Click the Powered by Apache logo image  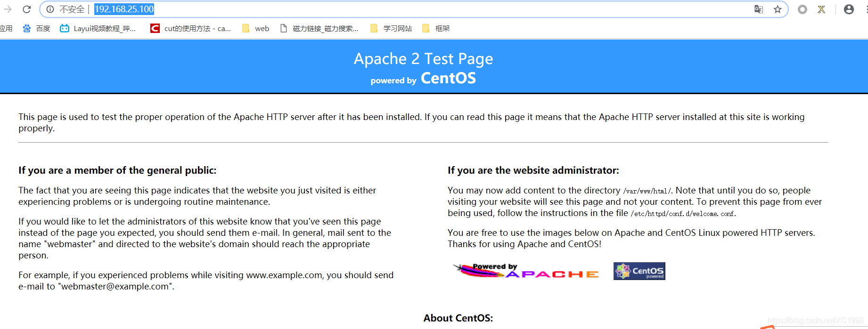pyautogui.click(x=526, y=271)
